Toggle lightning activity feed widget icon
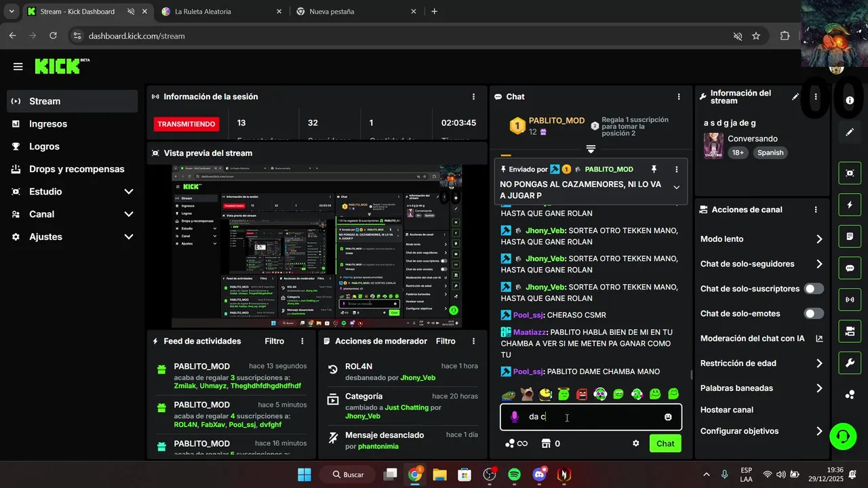Viewport: 868px width, 488px height. (850, 205)
